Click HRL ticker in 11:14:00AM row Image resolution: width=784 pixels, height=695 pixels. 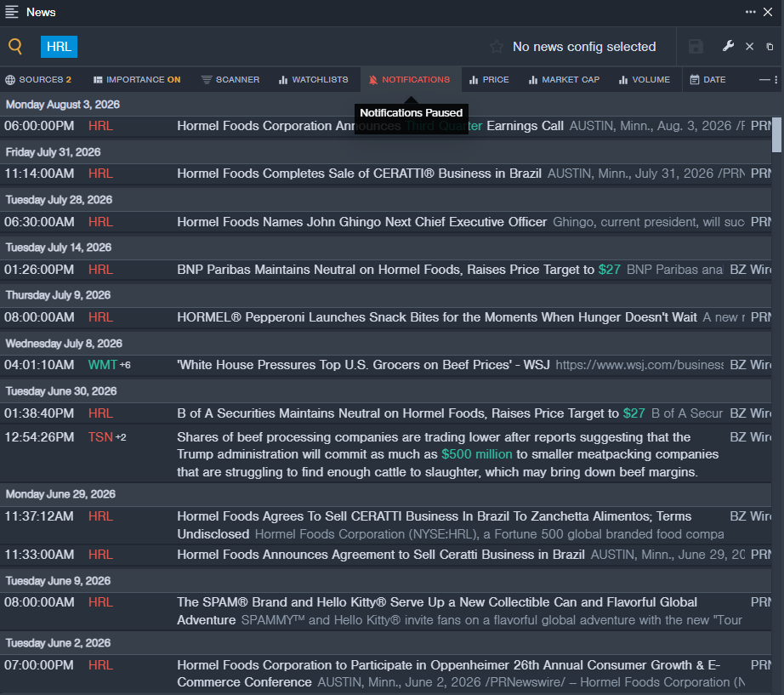(100, 174)
